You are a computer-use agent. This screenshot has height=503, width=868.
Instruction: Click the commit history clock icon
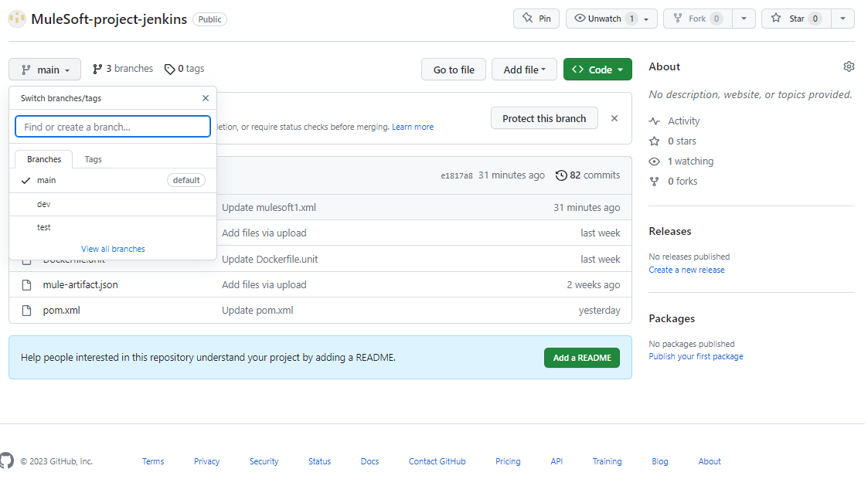pyautogui.click(x=561, y=175)
